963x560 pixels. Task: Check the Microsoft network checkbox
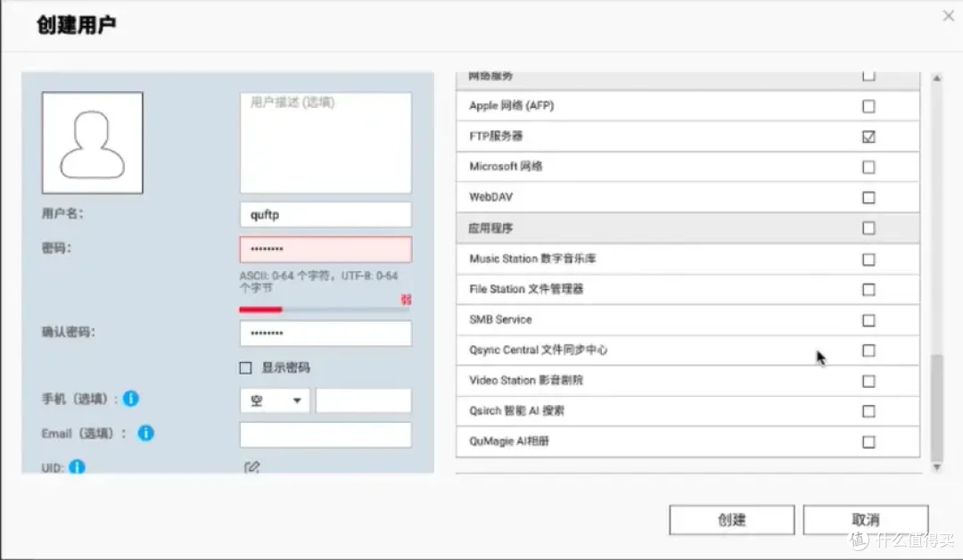click(868, 167)
